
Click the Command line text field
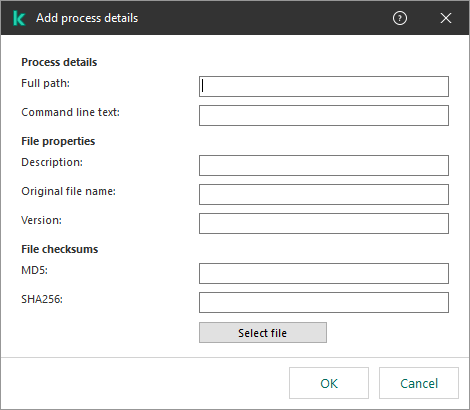pos(324,116)
